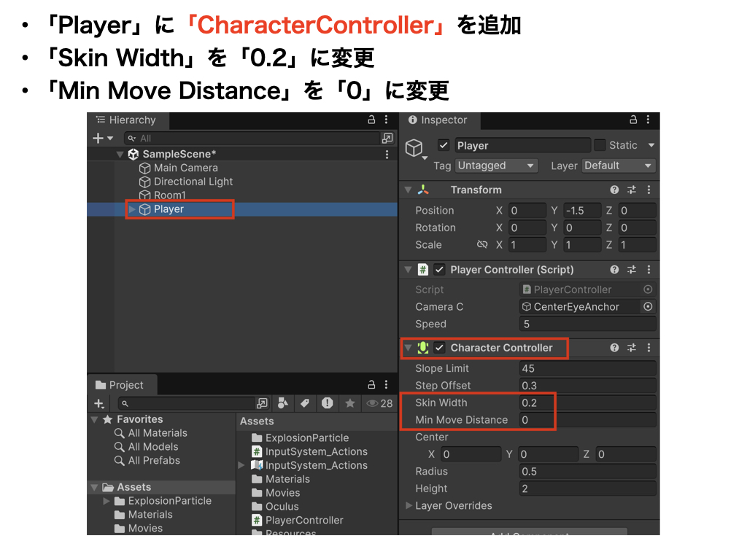Click the Camera C object picker icon
Viewport: 747px width, 560px height.
pos(648,307)
